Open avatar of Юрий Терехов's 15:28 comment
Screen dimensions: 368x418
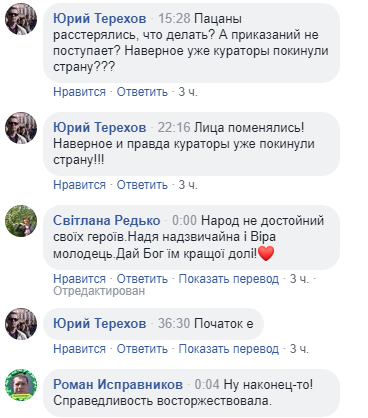[x=21, y=19]
